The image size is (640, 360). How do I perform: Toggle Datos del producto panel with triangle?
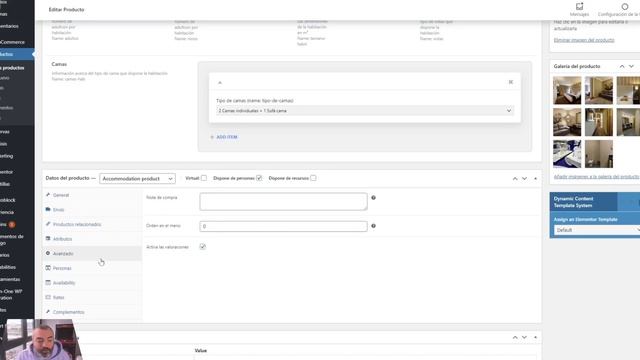tap(535, 178)
